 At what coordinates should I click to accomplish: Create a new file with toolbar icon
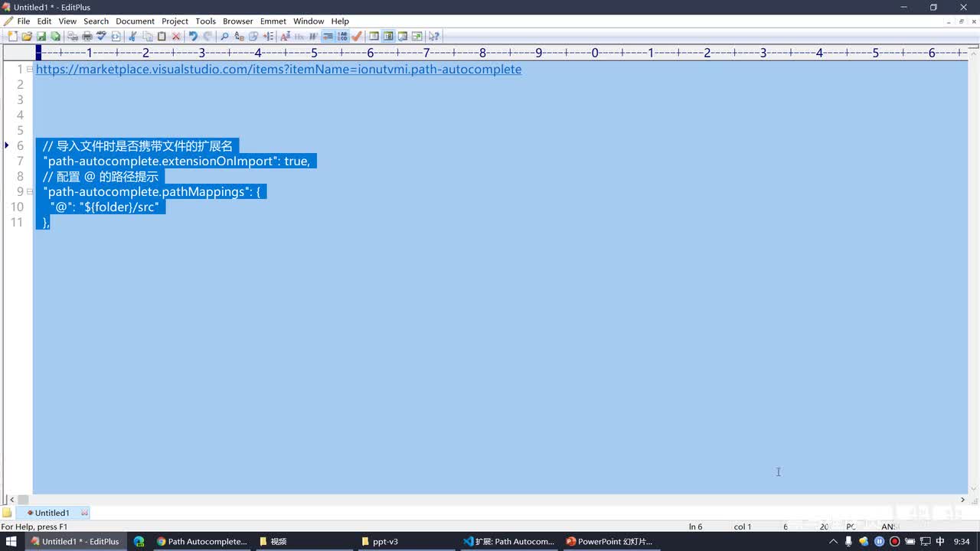12,36
